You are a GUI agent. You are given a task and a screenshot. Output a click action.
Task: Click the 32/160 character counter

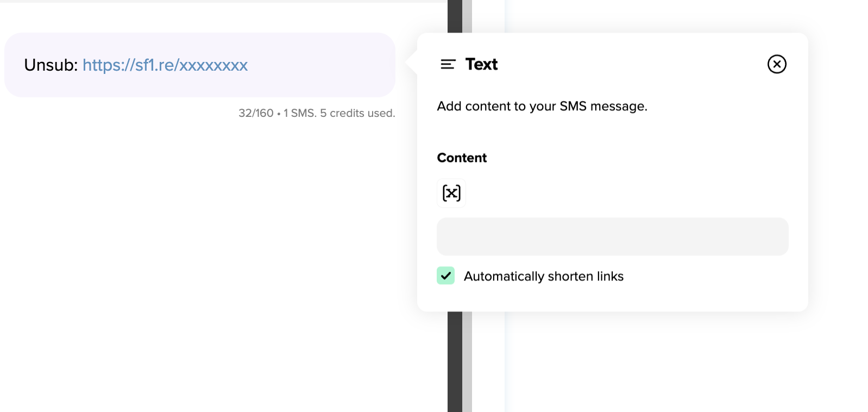[x=255, y=113]
